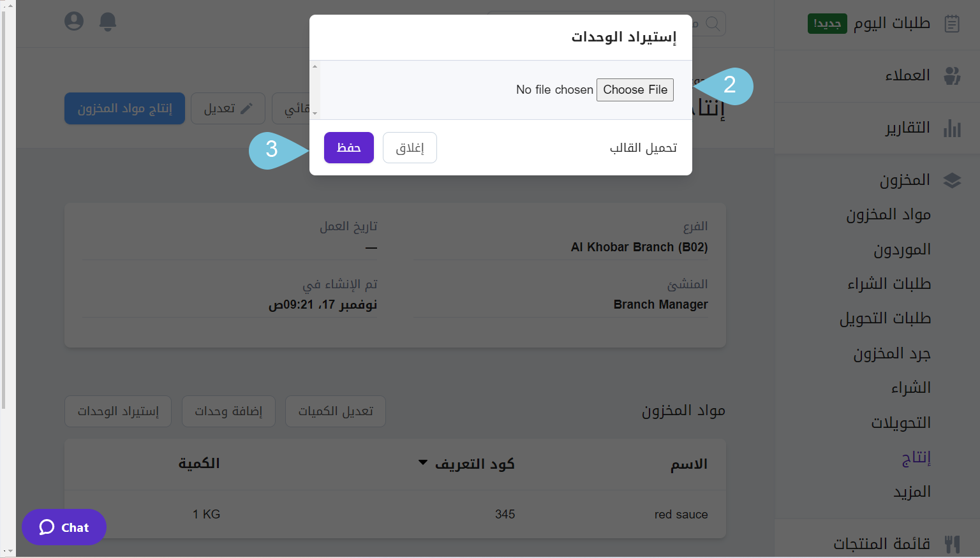
Task: Open التقارير reports chart icon
Action: (952, 128)
